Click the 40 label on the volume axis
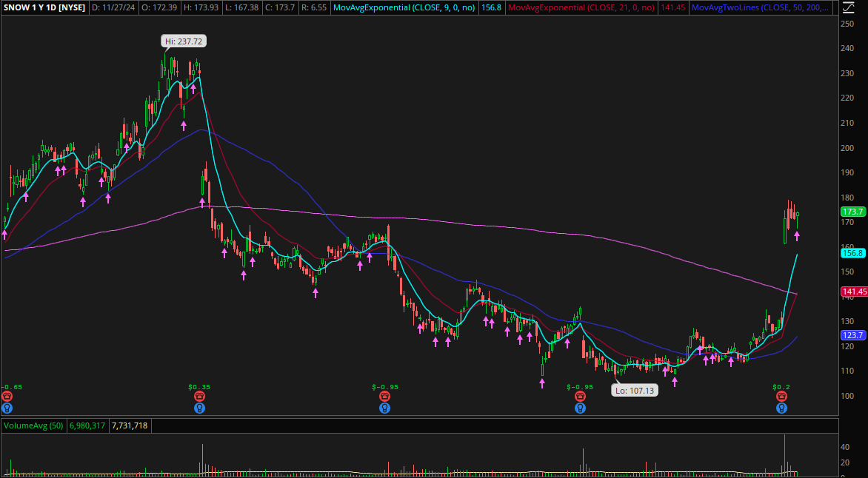Viewport: 868px width, 478px height. [845, 446]
